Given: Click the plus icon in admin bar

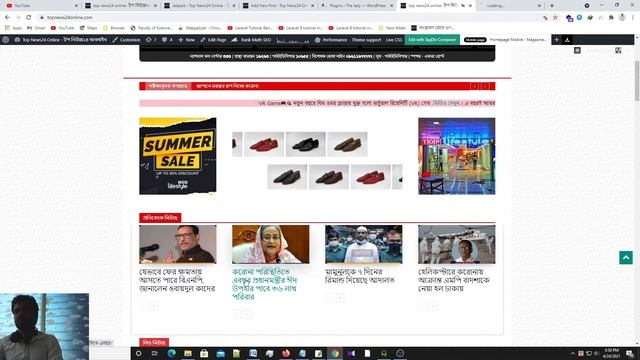Looking at the screenshot, I should pos(556,40).
